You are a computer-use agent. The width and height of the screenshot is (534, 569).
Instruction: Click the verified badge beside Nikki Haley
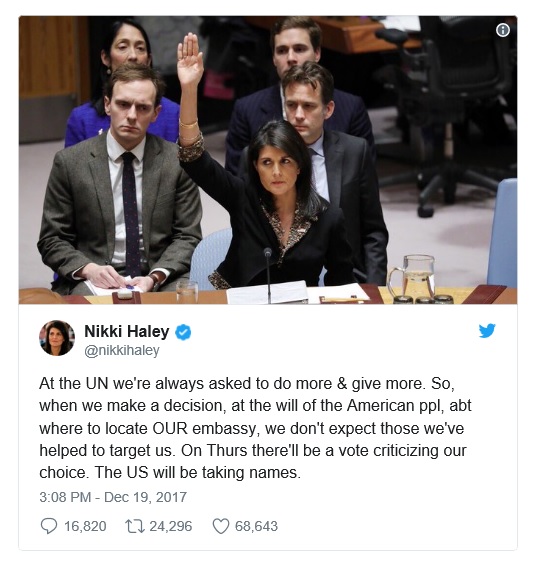point(183,332)
